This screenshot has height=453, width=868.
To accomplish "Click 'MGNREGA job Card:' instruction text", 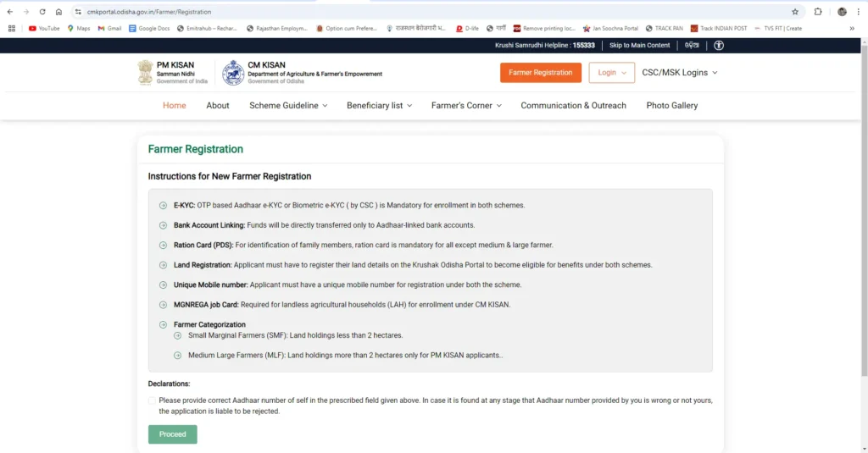I will (x=206, y=305).
